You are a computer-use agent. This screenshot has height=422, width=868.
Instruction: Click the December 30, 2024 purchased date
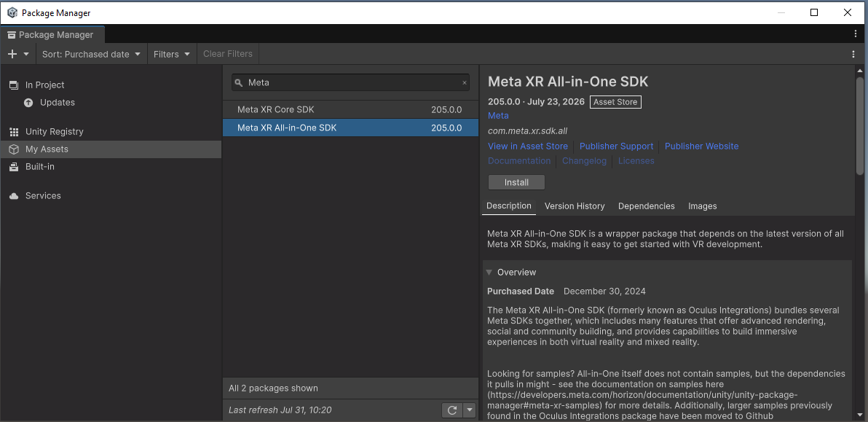(x=604, y=291)
